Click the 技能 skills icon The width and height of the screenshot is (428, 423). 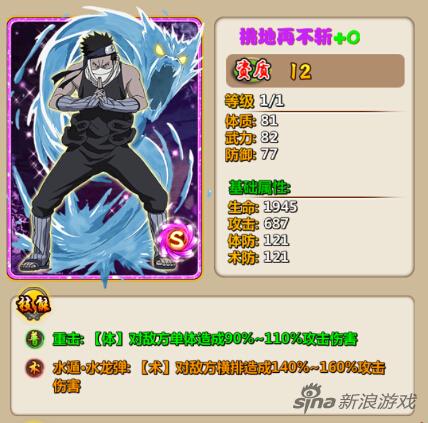(x=33, y=304)
